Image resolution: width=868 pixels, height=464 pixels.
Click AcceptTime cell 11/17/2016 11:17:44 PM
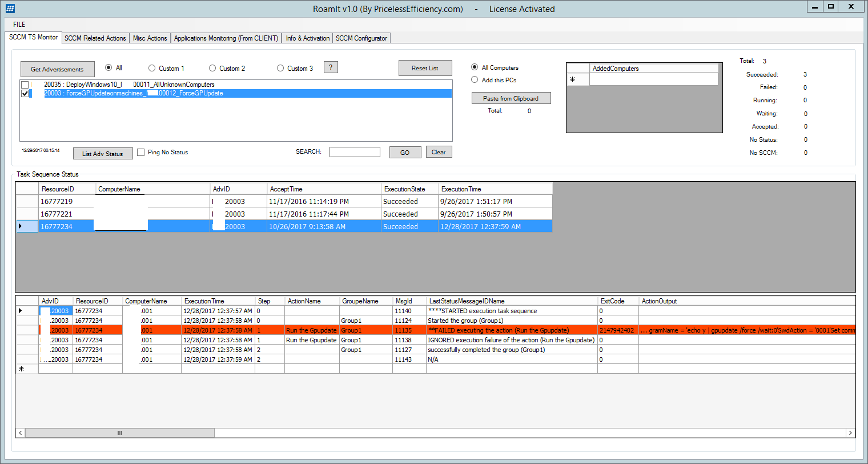tap(324, 214)
